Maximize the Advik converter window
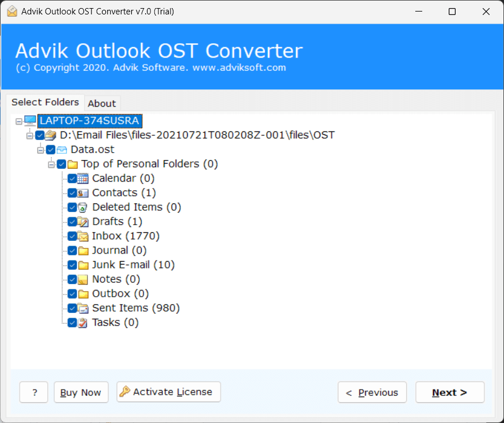The width and height of the screenshot is (504, 423). (x=452, y=12)
